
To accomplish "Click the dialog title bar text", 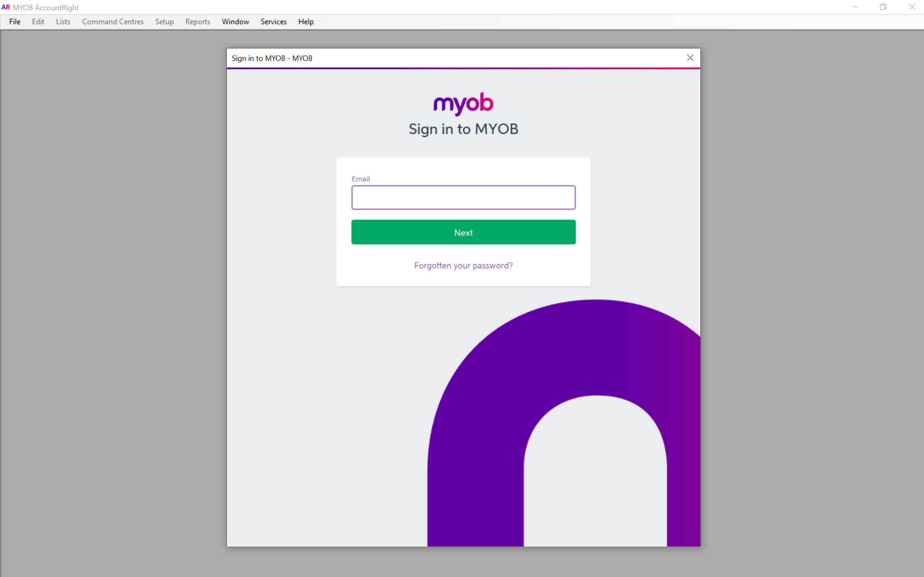I will tap(272, 58).
